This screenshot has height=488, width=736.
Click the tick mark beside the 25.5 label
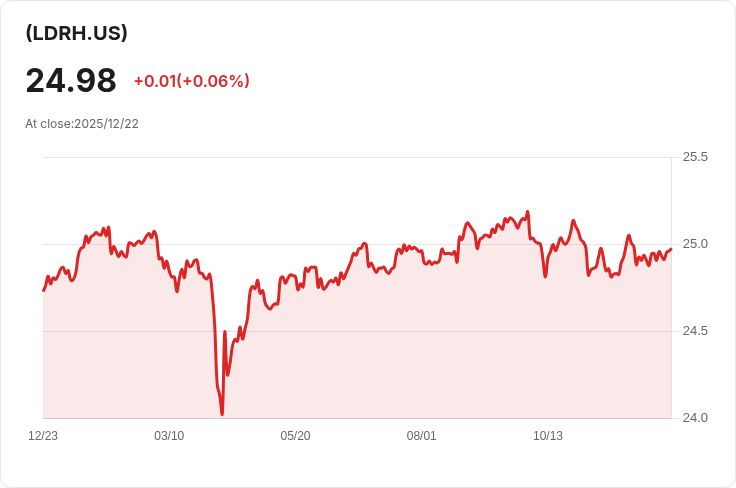click(676, 157)
